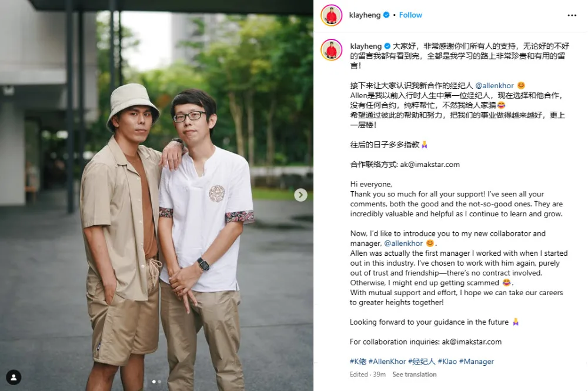
Task: Open the #Manager hashtag
Action: [x=476, y=362]
